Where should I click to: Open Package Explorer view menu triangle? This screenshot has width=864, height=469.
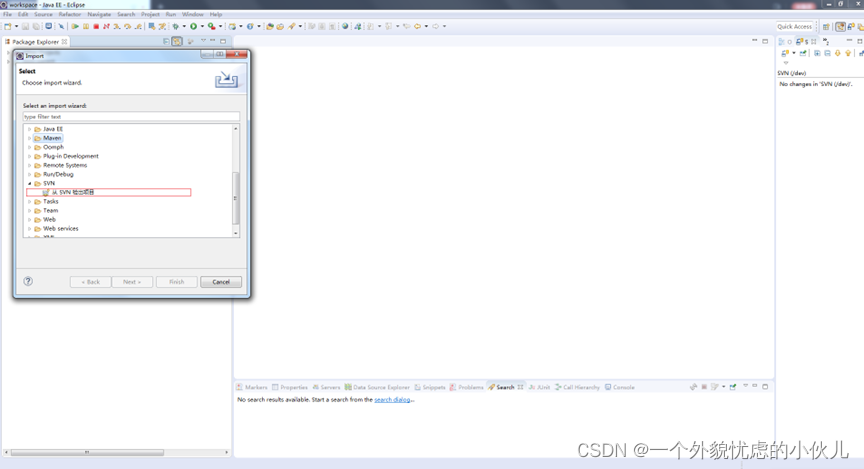[x=203, y=41]
